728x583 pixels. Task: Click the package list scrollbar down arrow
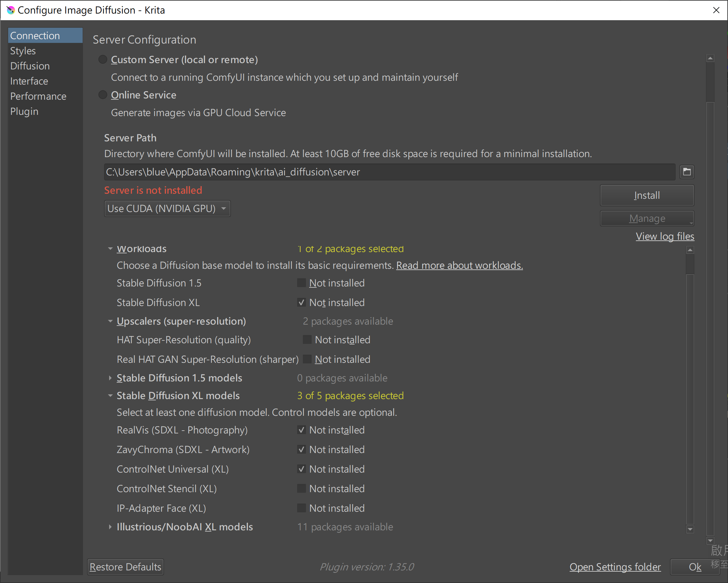[x=690, y=529]
